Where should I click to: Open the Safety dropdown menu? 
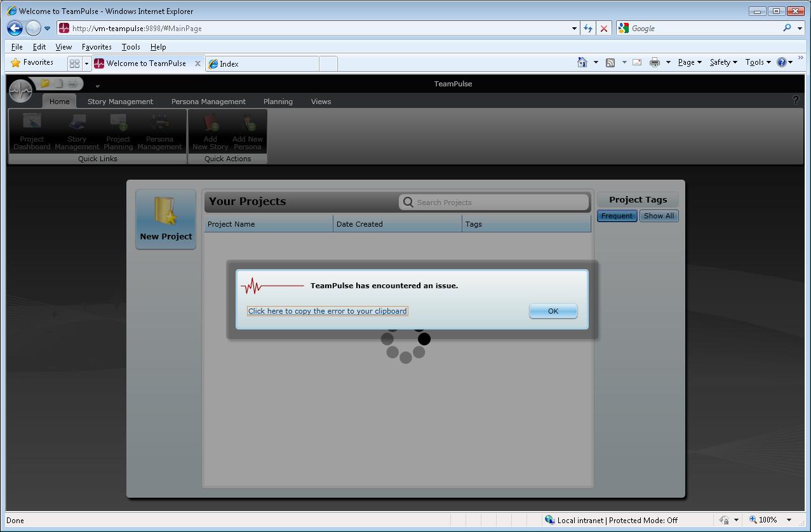tap(723, 62)
